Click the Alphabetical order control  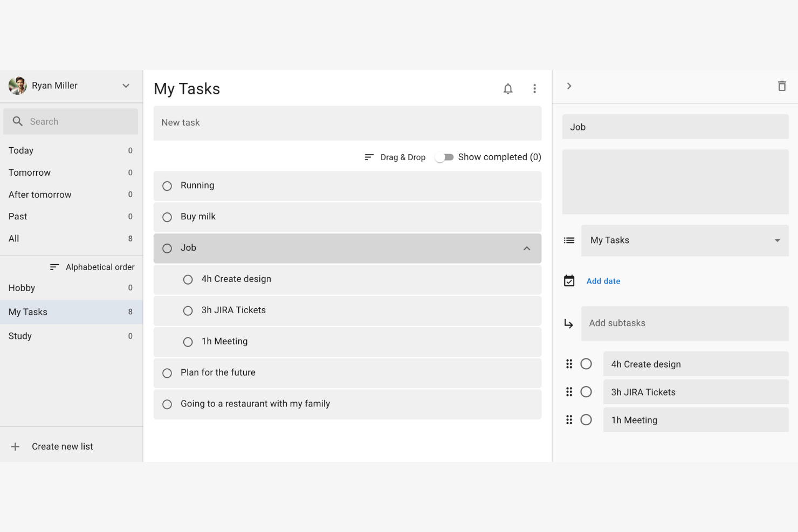(92, 266)
